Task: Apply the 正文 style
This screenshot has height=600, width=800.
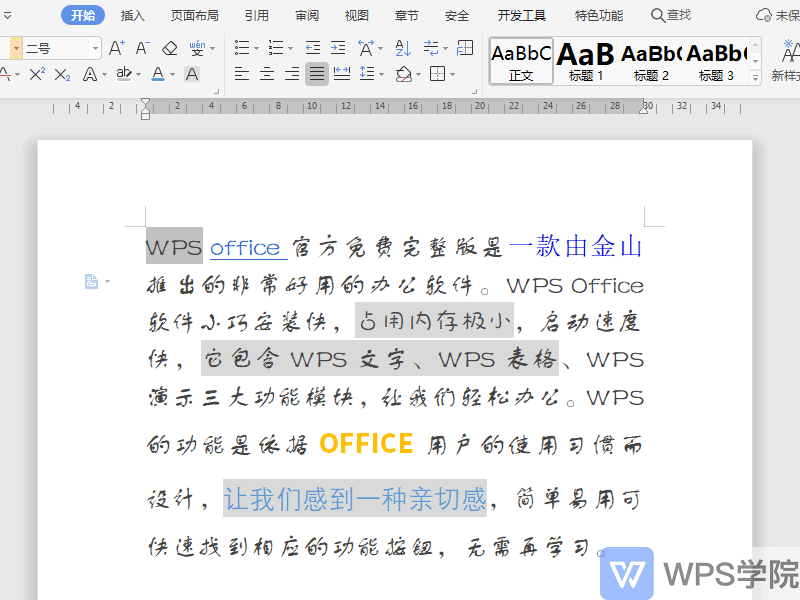Action: click(521, 61)
